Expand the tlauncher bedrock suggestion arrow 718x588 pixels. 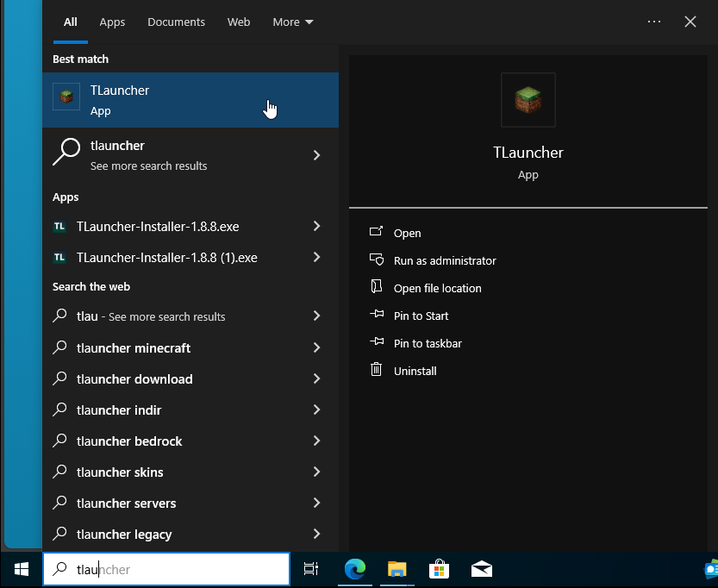(316, 441)
